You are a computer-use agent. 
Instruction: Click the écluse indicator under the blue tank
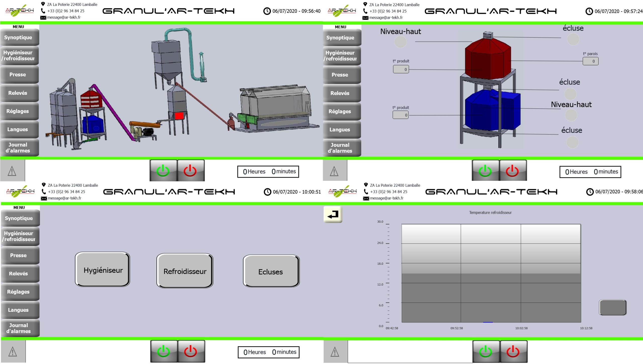click(x=572, y=142)
